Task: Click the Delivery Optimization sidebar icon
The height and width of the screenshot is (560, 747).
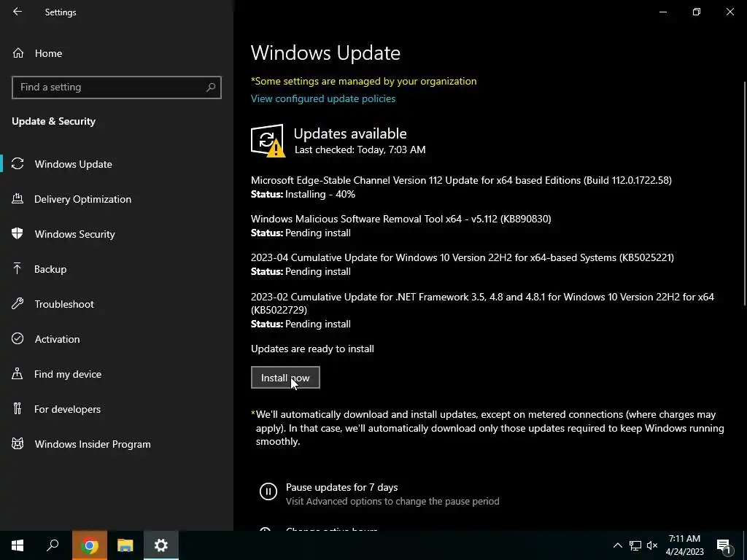Action: click(x=18, y=199)
